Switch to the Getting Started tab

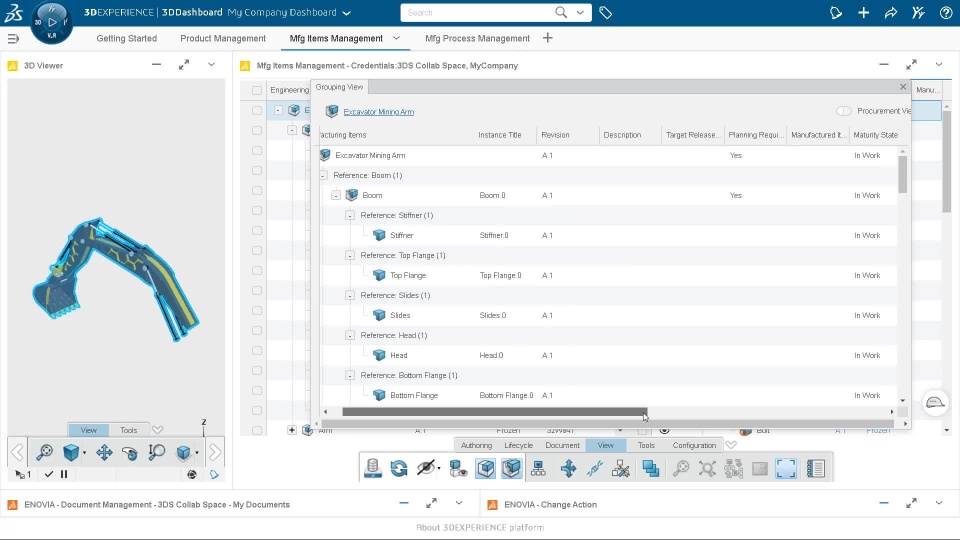(127, 39)
